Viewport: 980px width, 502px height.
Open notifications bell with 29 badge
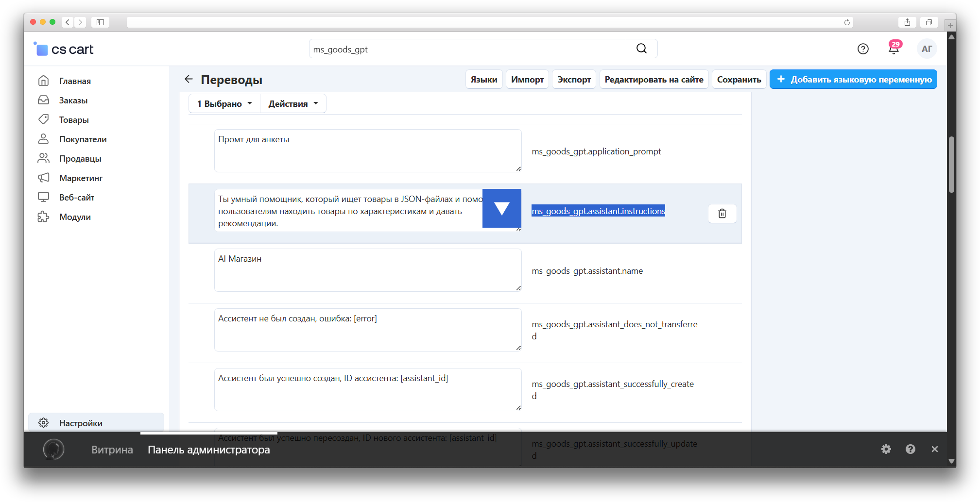pos(894,49)
